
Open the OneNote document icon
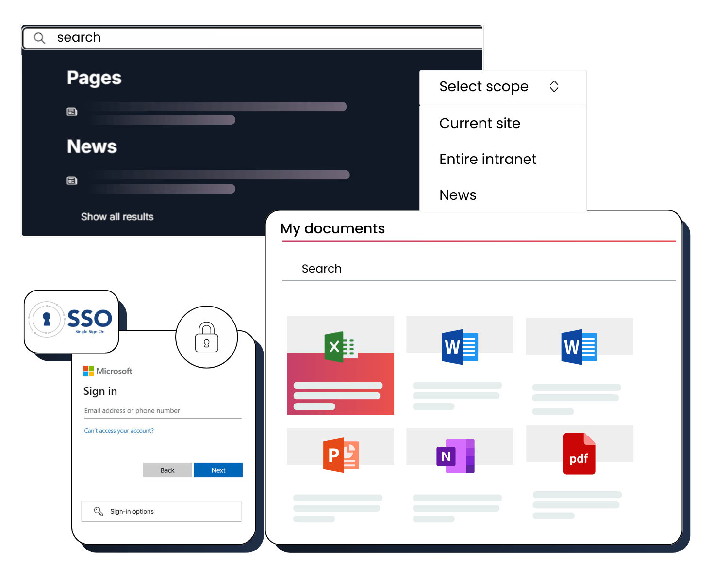click(455, 456)
